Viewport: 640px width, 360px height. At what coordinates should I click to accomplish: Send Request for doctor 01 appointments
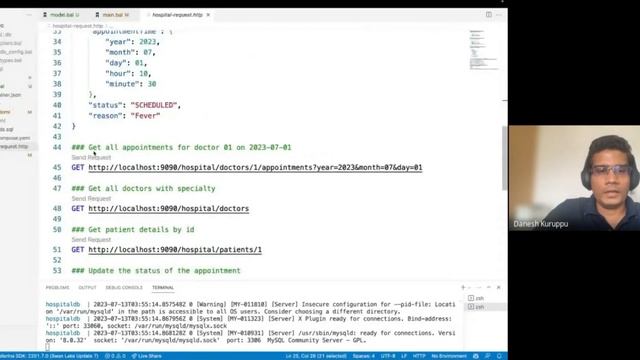point(91,158)
